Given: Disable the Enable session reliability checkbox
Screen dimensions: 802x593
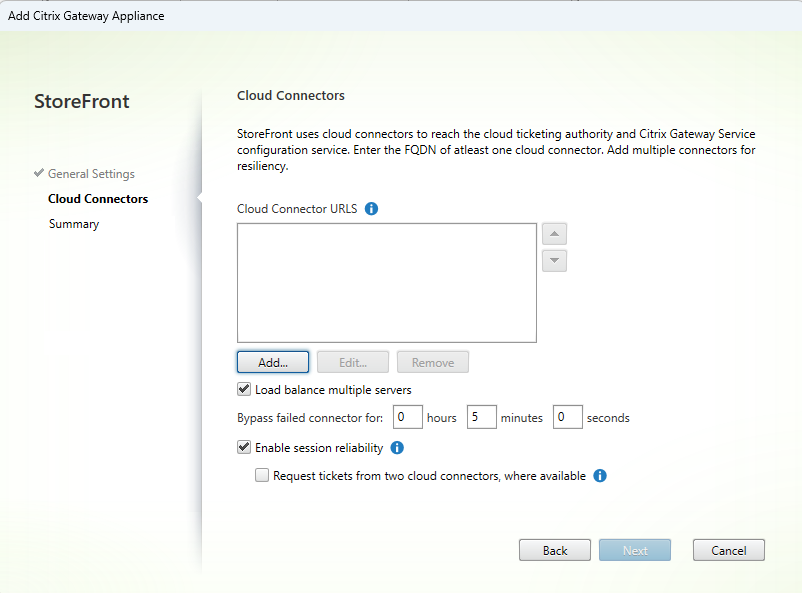Looking at the screenshot, I should coord(244,448).
